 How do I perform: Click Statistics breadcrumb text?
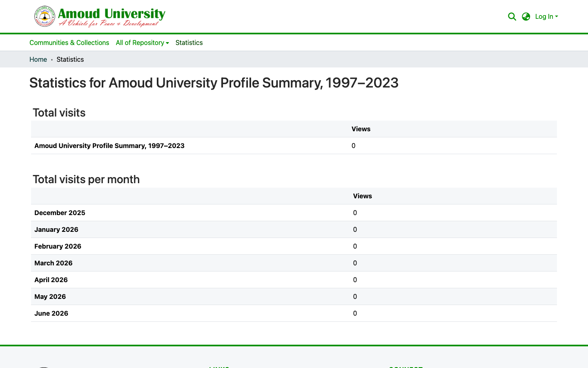coord(70,59)
